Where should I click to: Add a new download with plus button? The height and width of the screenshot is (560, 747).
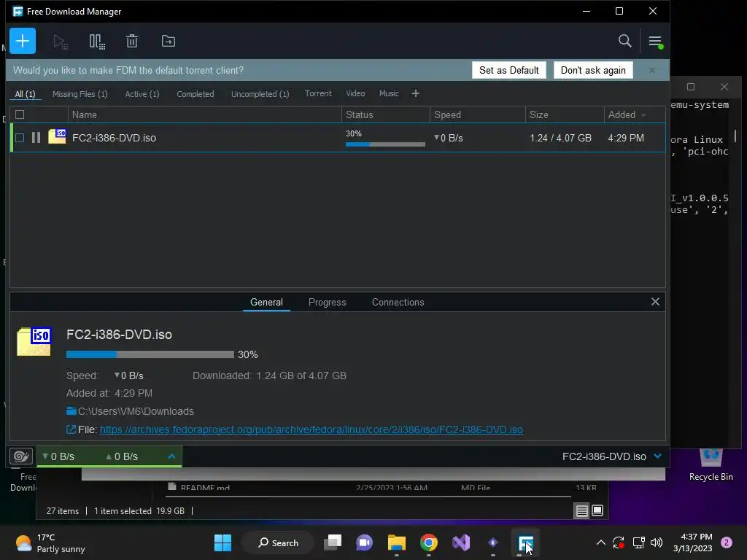[23, 41]
